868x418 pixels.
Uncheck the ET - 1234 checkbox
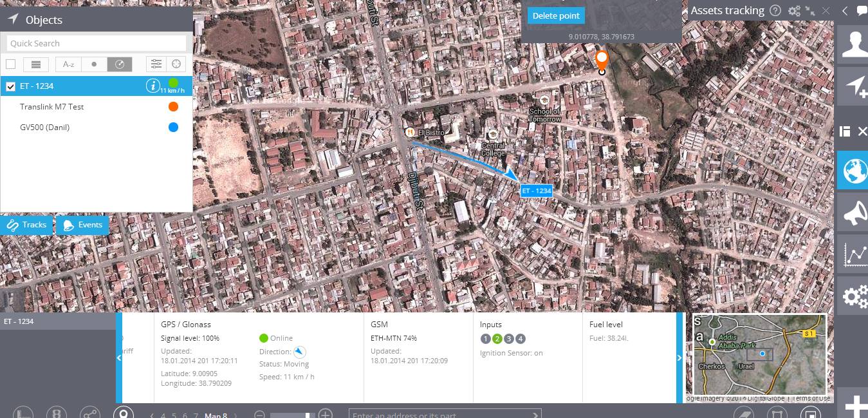click(10, 86)
